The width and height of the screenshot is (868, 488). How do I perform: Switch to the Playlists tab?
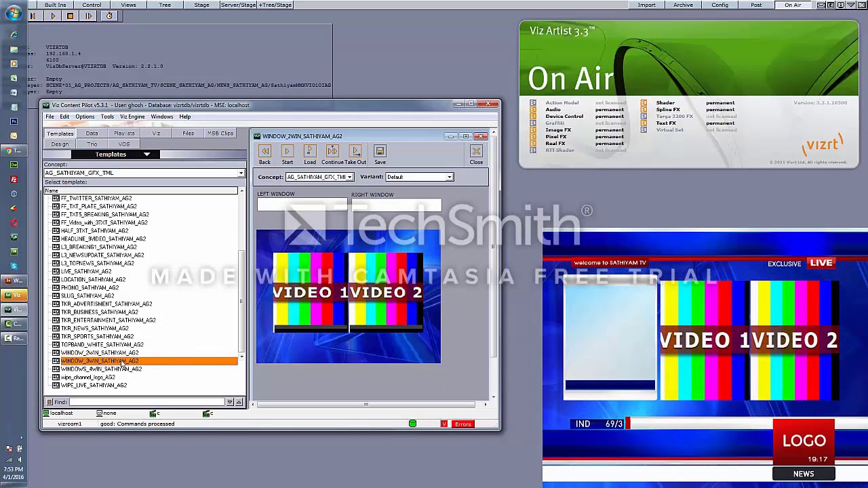pos(124,133)
